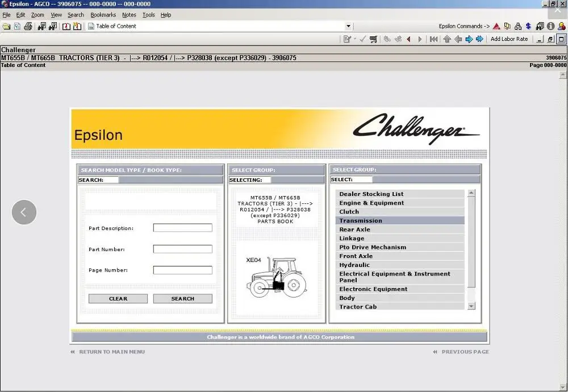Screen dimensions: 568x392
Task: Click the red AGCO triangle command icon
Action: pyautogui.click(x=496, y=26)
